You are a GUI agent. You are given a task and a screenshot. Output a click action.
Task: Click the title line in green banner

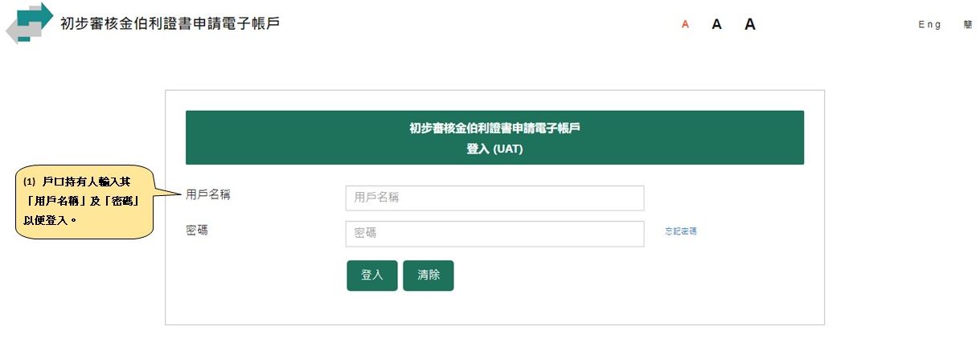click(494, 128)
